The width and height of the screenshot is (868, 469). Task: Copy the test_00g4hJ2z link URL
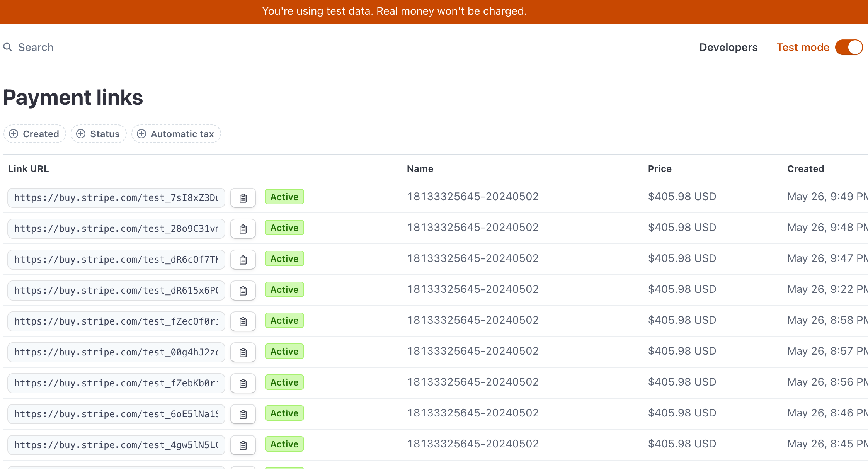[x=243, y=352]
